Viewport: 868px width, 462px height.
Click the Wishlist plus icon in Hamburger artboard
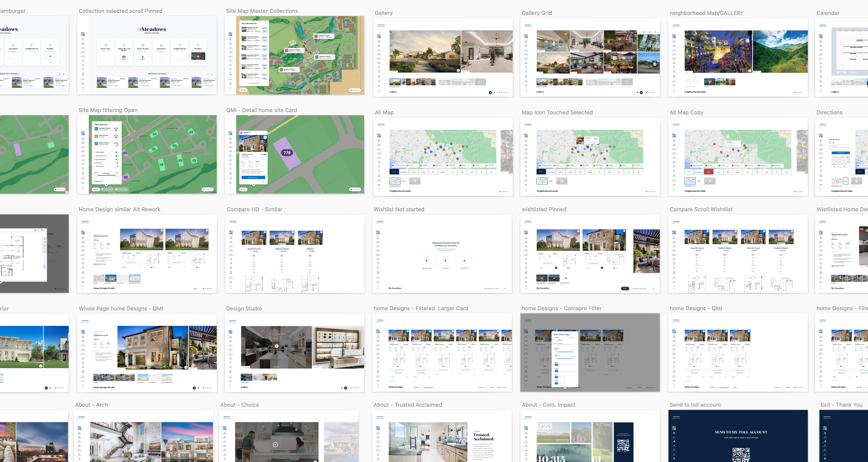tap(50, 56)
